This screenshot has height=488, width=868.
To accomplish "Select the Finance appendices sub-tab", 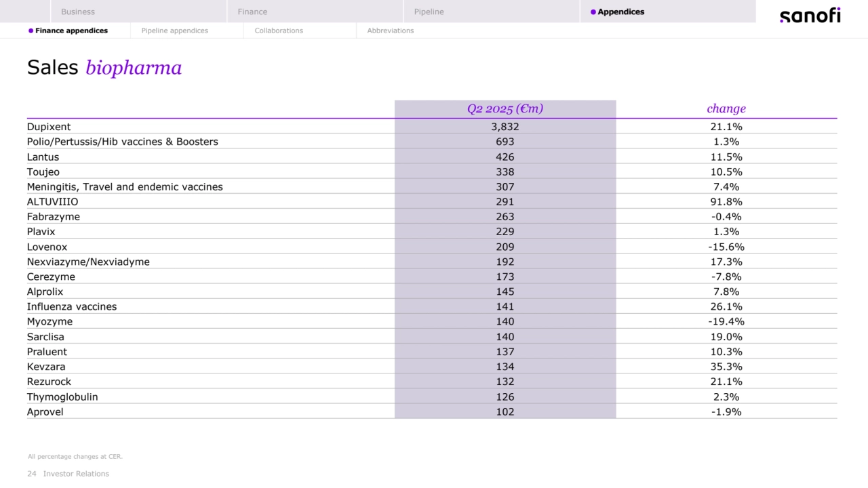I will [68, 30].
